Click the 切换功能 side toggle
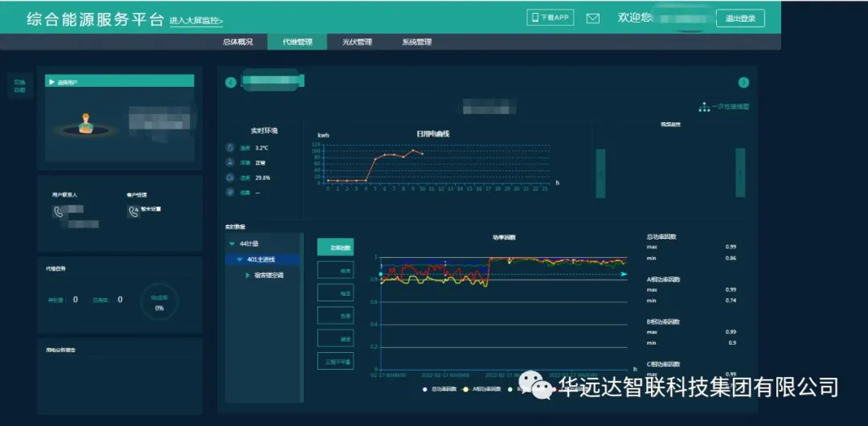 click(19, 85)
